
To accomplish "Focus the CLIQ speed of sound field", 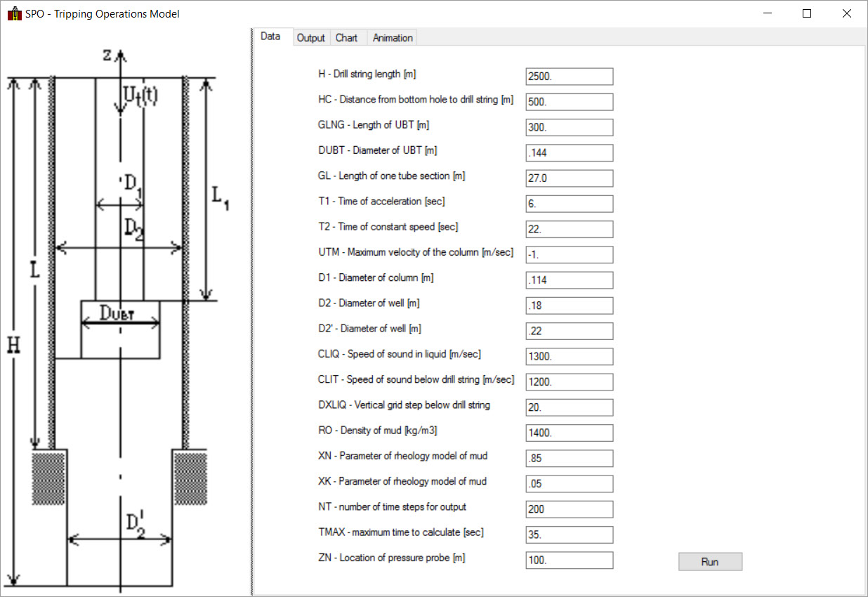I will [x=569, y=357].
